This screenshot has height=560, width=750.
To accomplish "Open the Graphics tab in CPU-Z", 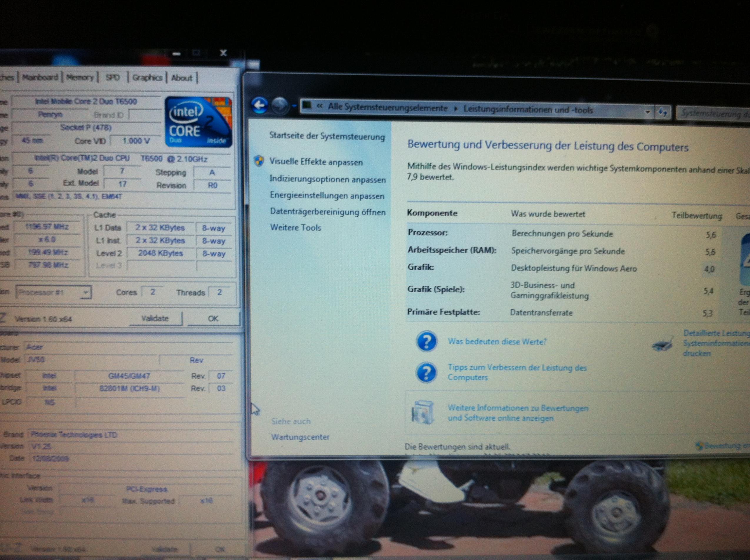I will click(x=147, y=78).
